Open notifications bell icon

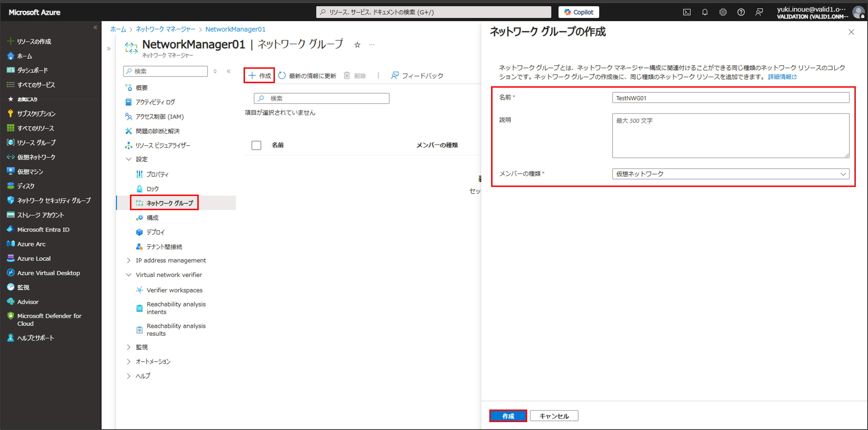pos(705,12)
